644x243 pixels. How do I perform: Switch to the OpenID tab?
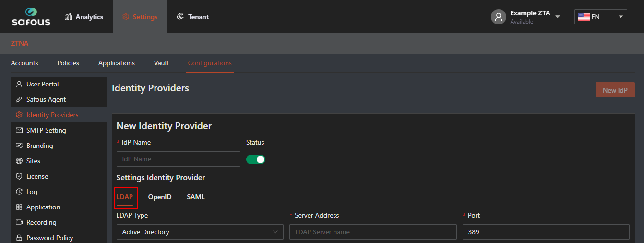pyautogui.click(x=160, y=197)
